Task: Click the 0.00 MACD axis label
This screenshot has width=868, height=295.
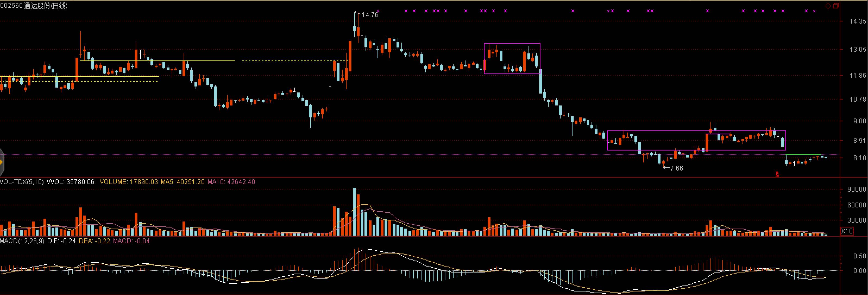Action: coord(860,270)
